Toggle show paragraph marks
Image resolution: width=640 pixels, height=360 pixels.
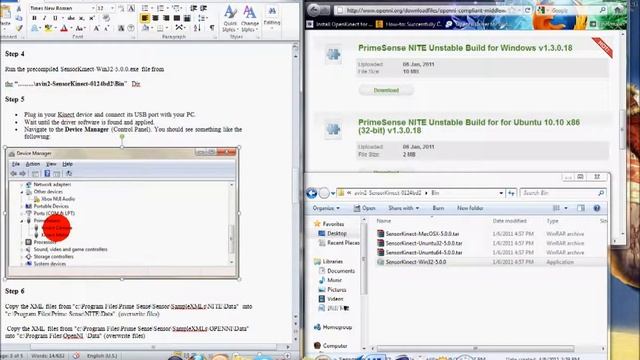point(212,28)
